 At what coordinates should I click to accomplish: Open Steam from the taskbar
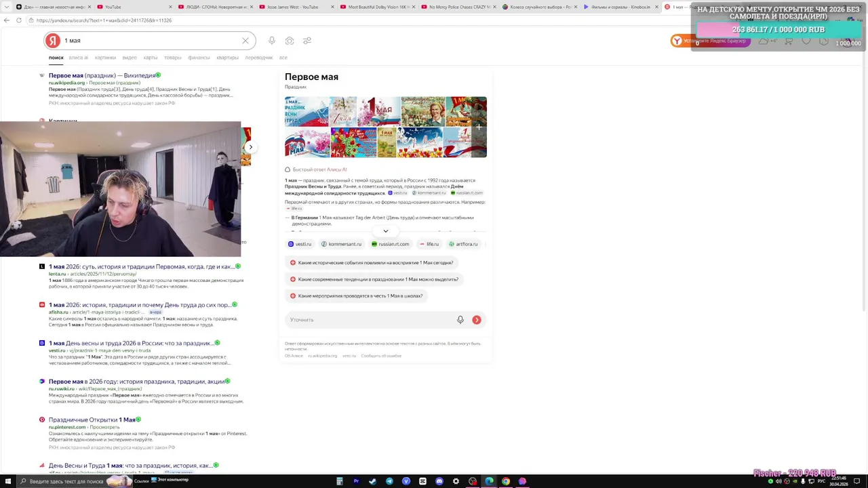click(372, 481)
